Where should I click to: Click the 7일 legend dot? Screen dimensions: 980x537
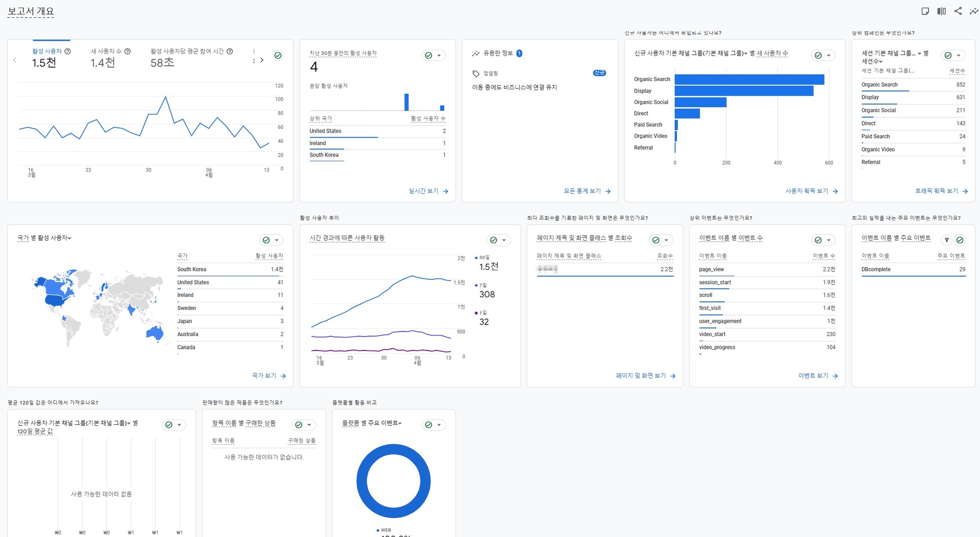point(476,286)
